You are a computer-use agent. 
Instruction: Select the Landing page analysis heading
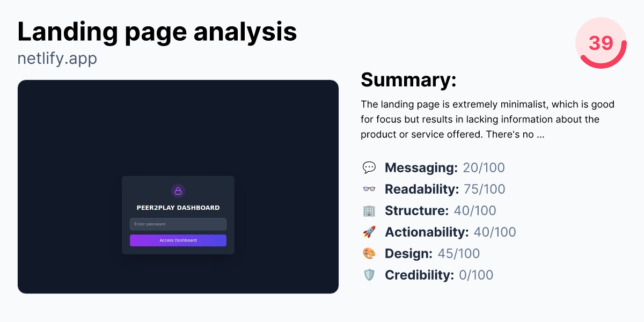pos(157,32)
